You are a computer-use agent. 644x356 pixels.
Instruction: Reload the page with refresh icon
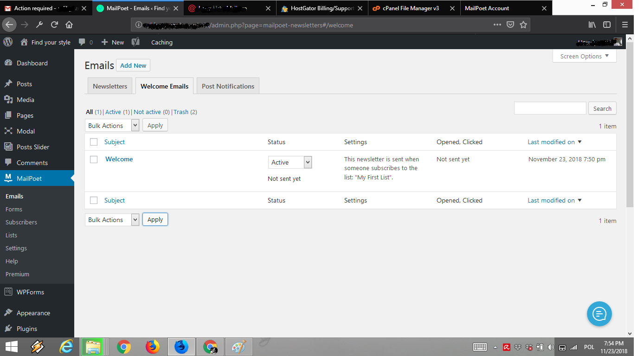(54, 25)
